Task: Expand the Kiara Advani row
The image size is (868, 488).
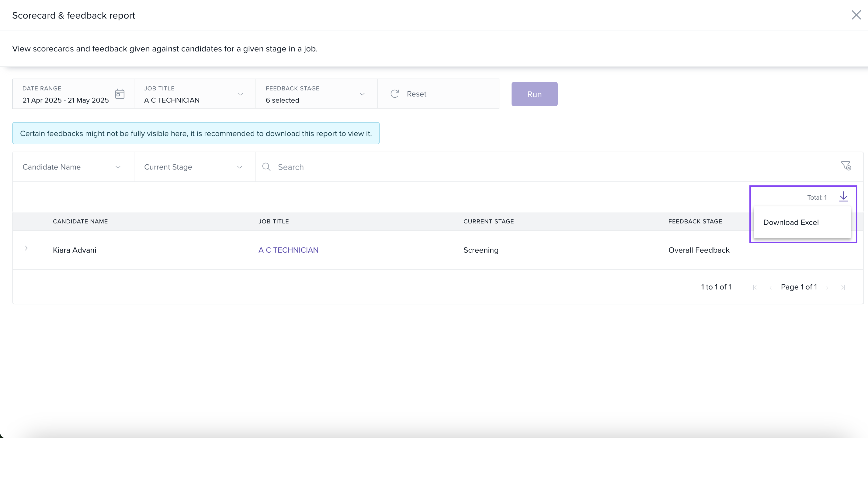Action: 26,248
